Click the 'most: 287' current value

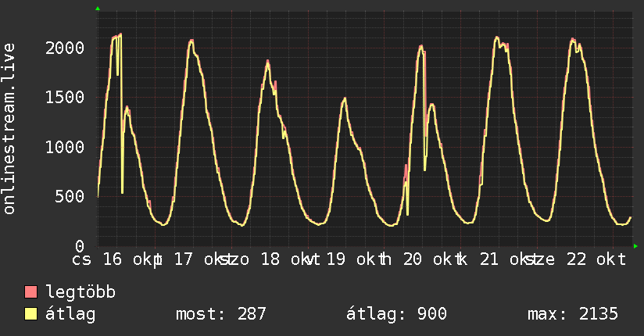tap(221, 314)
